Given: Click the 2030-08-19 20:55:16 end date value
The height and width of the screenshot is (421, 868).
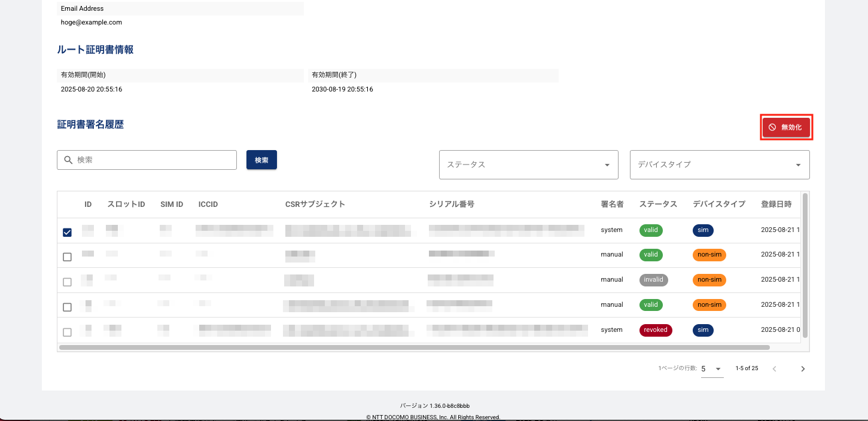Looking at the screenshot, I should [x=342, y=89].
